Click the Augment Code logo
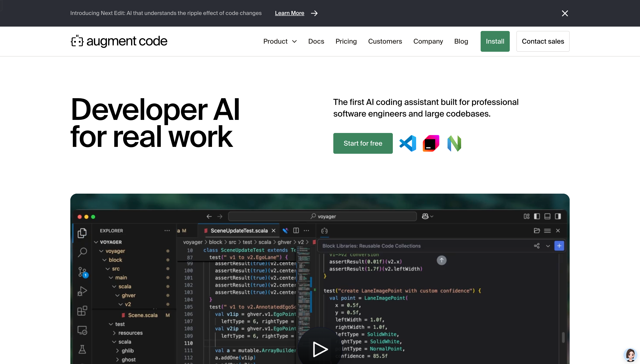The width and height of the screenshot is (640, 364). pos(119,41)
